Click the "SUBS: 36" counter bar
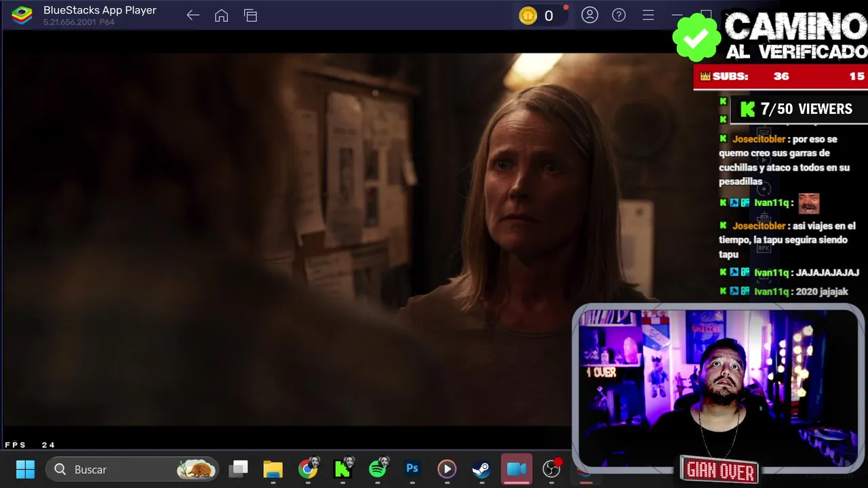The width and height of the screenshot is (868, 488). tap(780, 77)
